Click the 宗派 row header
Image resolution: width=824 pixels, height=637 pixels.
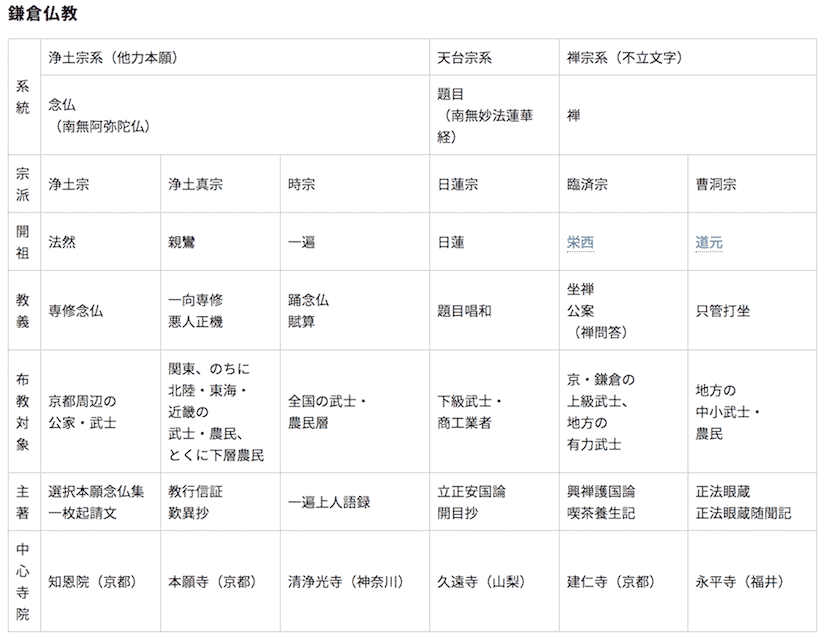24,184
